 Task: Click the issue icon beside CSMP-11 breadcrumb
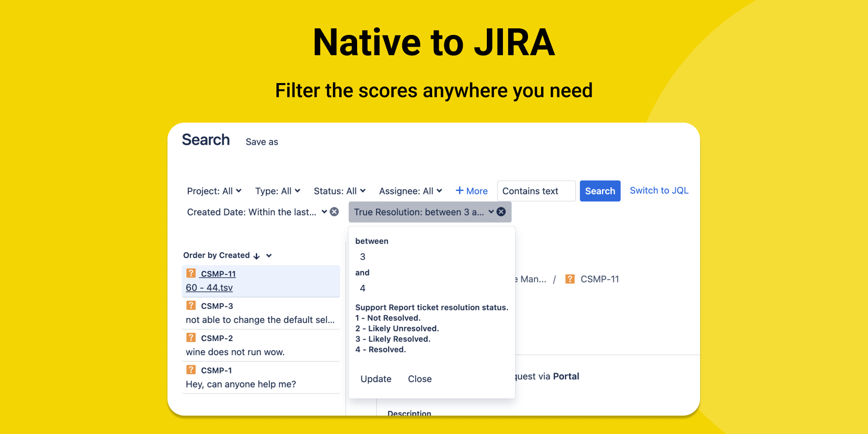click(570, 279)
